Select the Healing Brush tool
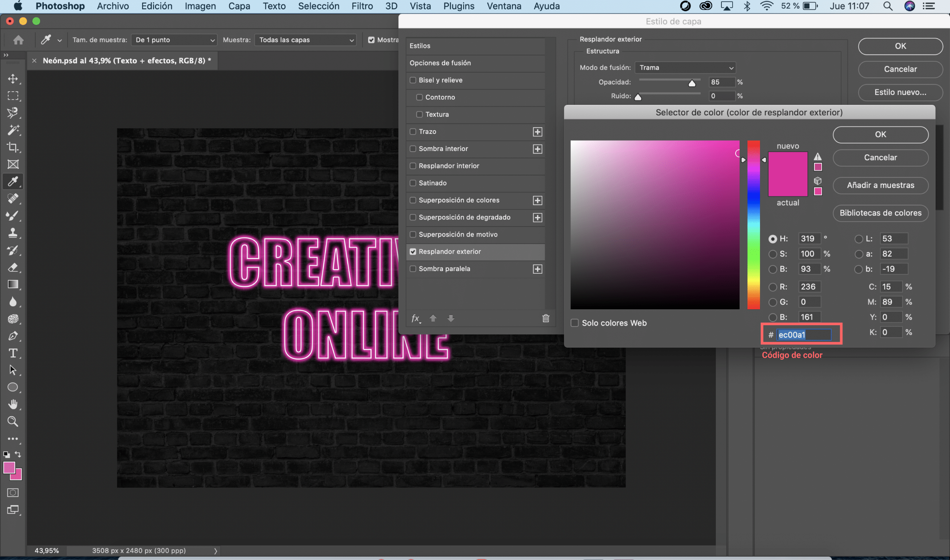 pos(13,198)
